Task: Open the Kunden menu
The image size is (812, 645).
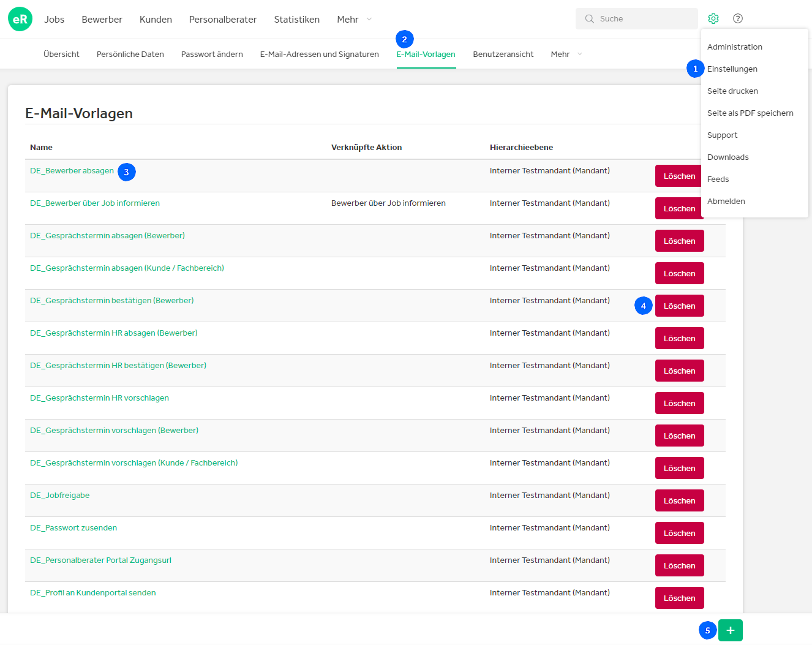Action: pyautogui.click(x=156, y=20)
